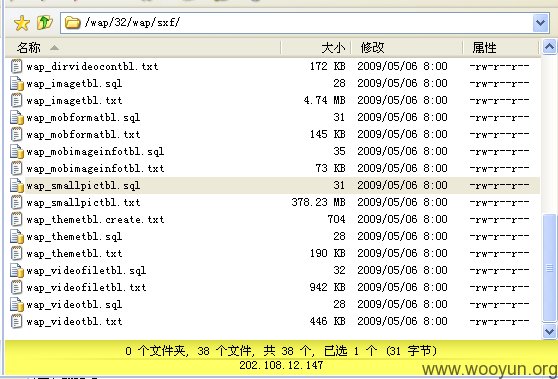Click size value 942 KB
The width and height of the screenshot is (558, 379).
pyautogui.click(x=328, y=287)
